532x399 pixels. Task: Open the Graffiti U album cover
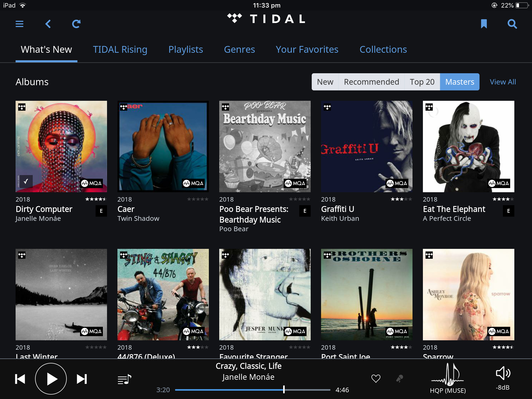pyautogui.click(x=367, y=147)
